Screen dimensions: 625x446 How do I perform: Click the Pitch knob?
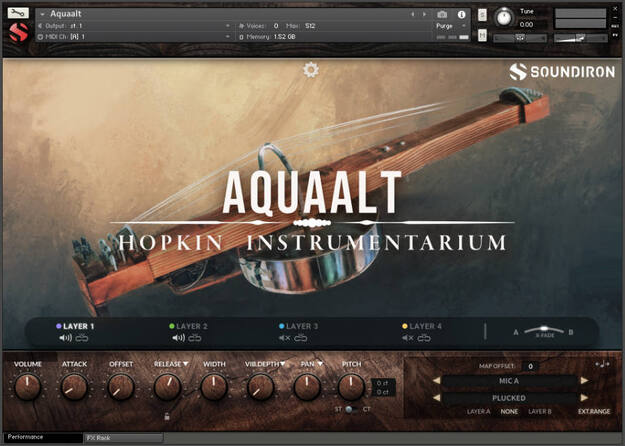(351, 387)
